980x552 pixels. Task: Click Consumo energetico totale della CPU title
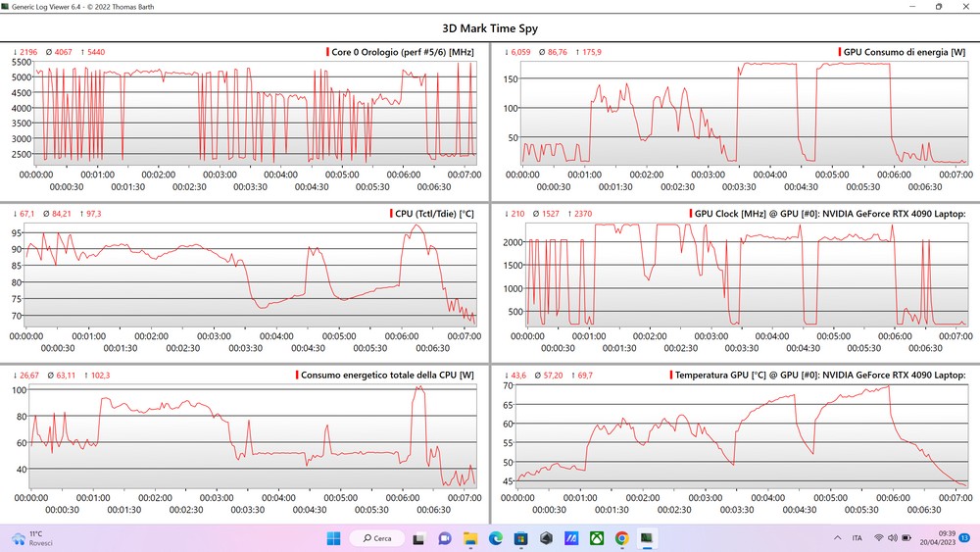click(x=387, y=376)
